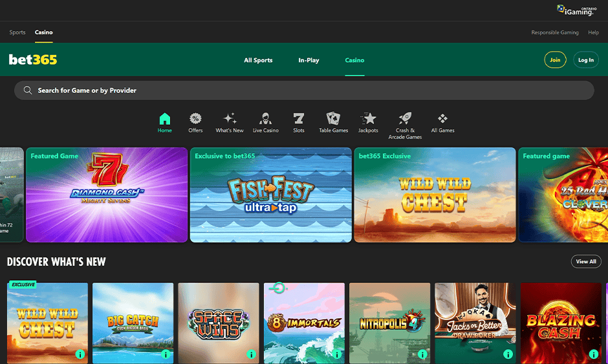Open the All Games diamond icon
The image size is (608, 364).
(442, 118)
